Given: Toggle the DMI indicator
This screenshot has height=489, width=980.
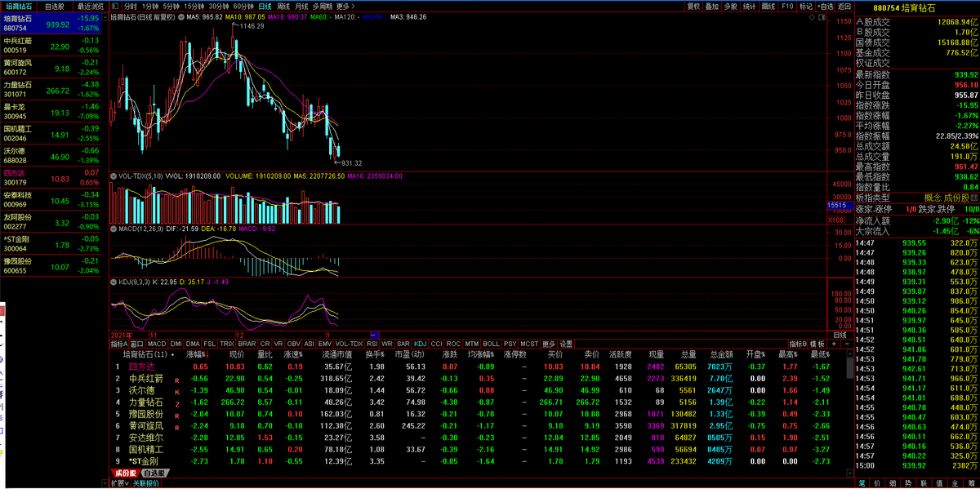Looking at the screenshot, I should click(176, 344).
